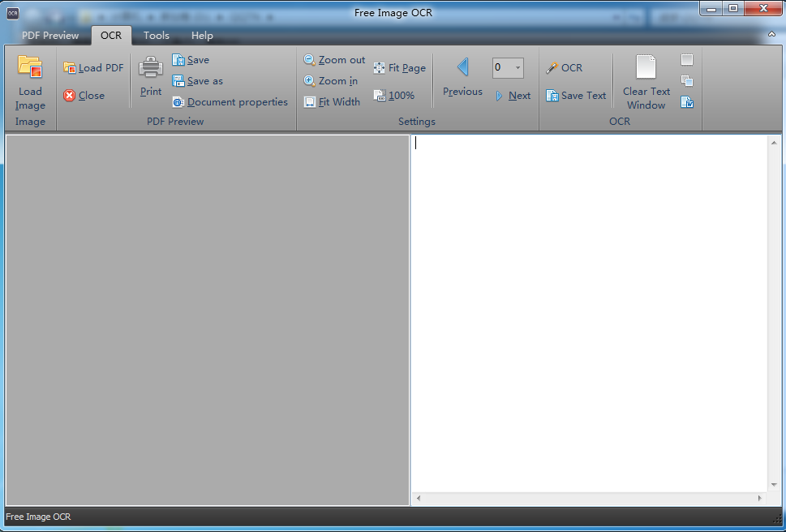Load a PDF file

pyautogui.click(x=94, y=67)
